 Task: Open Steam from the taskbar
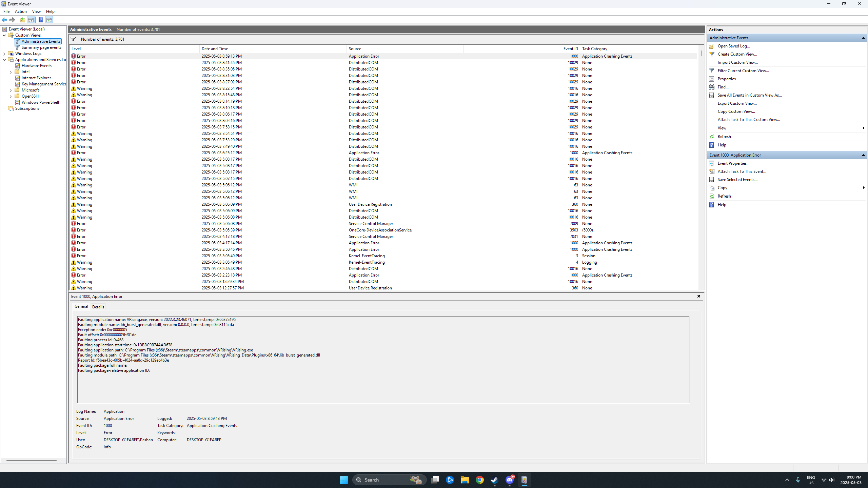[494, 480]
